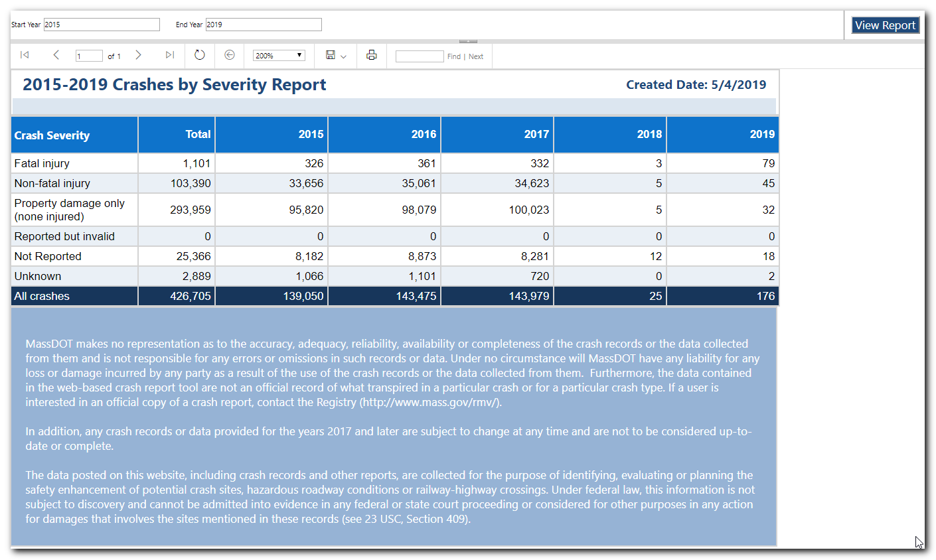Image resolution: width=936 pixels, height=560 pixels.
Task: Expand the export format dropdown arrow
Action: tap(343, 57)
